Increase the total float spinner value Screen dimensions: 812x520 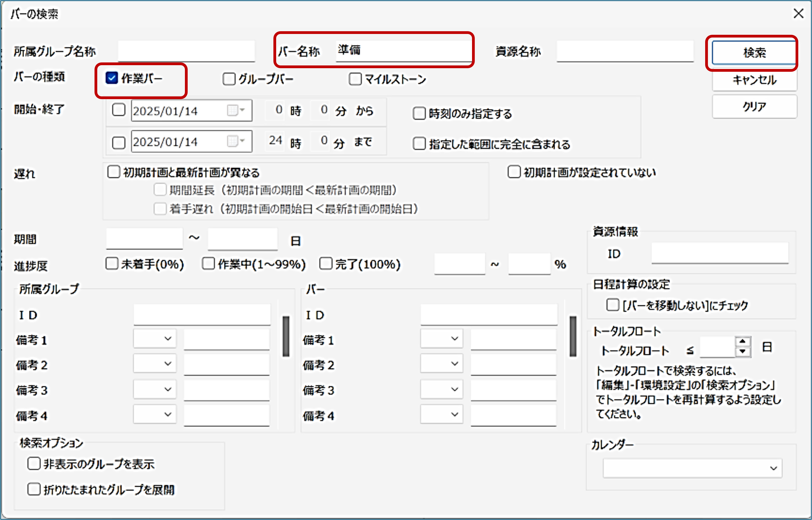pyautogui.click(x=742, y=341)
